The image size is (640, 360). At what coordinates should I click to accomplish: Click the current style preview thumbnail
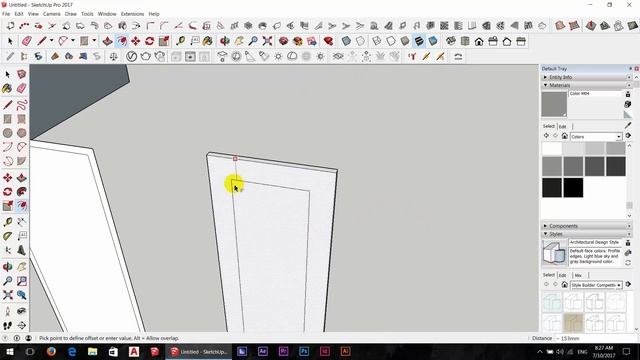tap(554, 253)
